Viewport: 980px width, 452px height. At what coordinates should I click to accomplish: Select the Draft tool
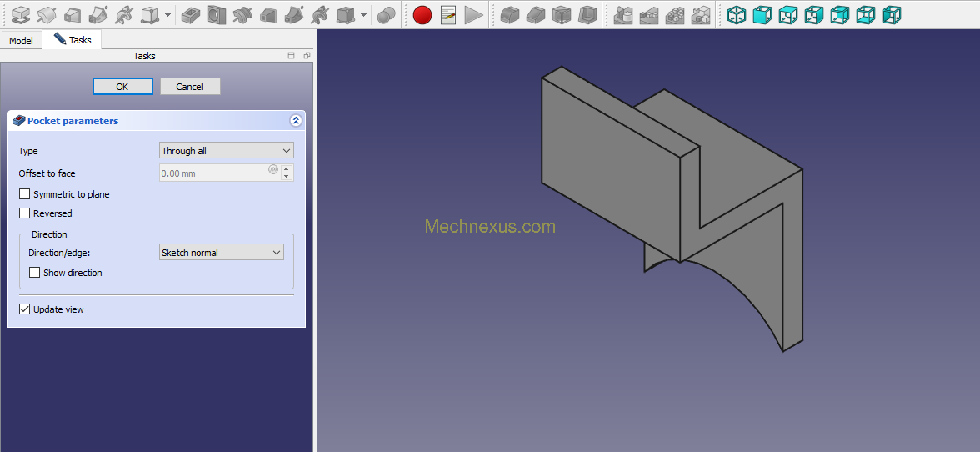(x=562, y=14)
